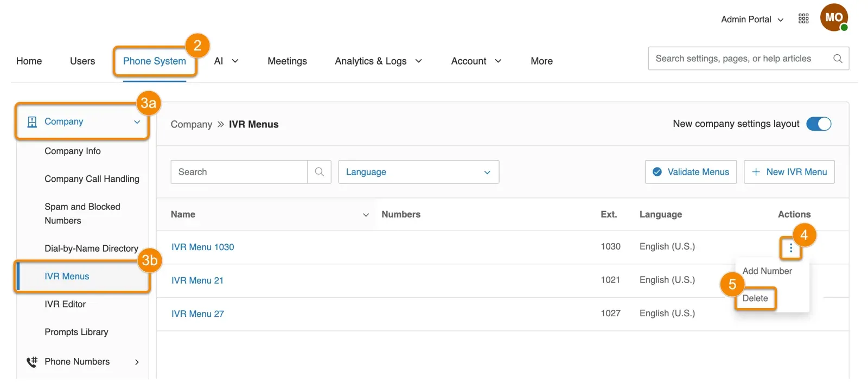Screen dimensions: 868x383
Task: Click extension 1027 cell
Action: [610, 313]
